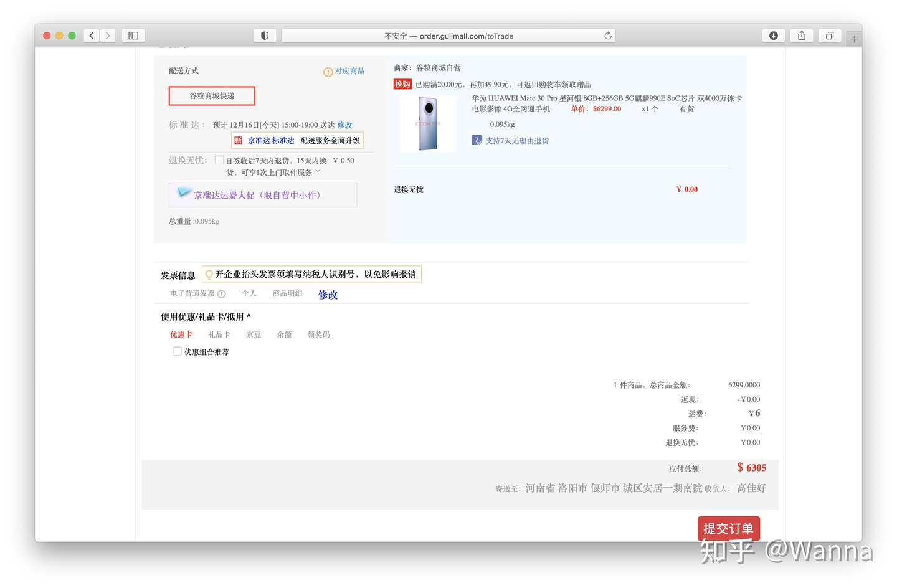Expand the 退换无忧 description chevron
The image size is (897, 588).
(x=318, y=171)
